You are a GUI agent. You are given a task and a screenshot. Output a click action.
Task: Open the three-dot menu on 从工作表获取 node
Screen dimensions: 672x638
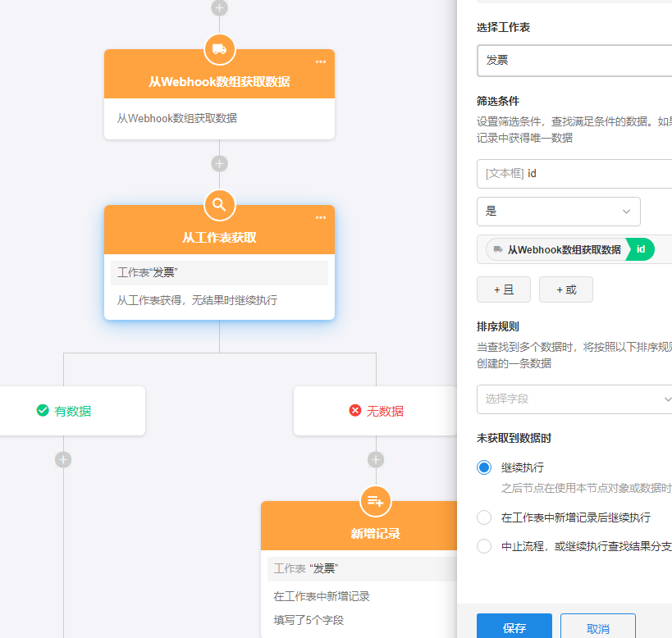[x=320, y=218]
